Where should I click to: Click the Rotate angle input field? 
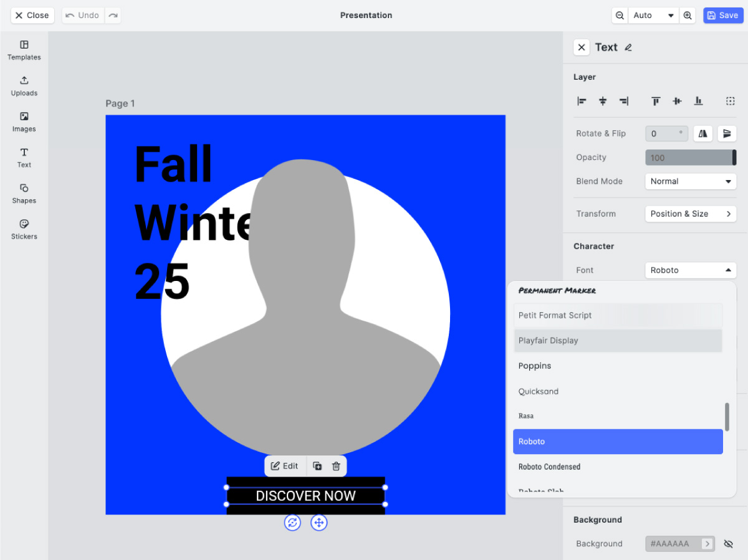(665, 133)
